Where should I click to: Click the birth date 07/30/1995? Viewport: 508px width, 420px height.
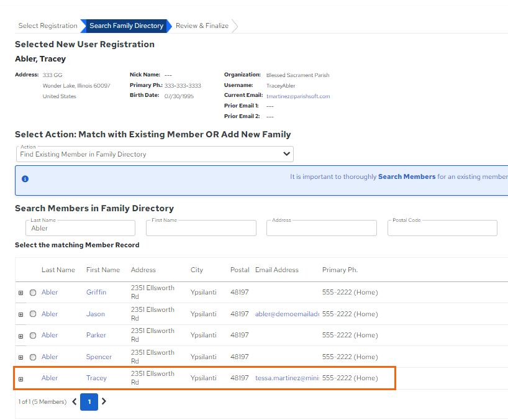click(x=179, y=96)
